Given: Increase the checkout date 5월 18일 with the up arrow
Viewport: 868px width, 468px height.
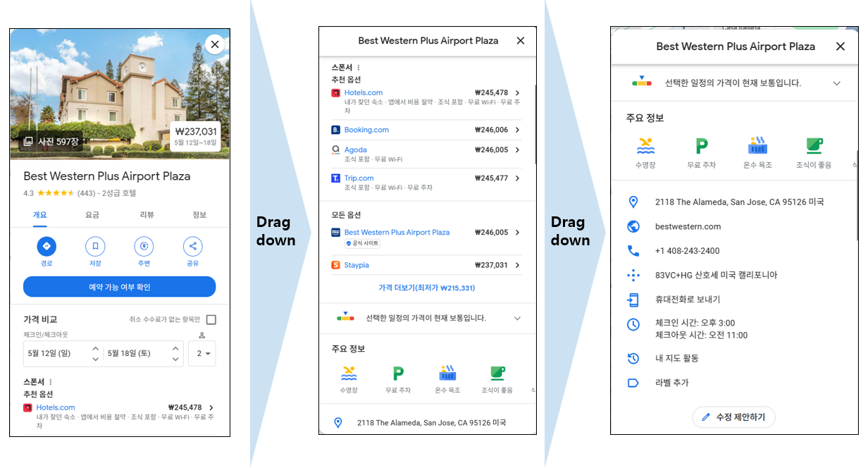Looking at the screenshot, I should [x=175, y=349].
